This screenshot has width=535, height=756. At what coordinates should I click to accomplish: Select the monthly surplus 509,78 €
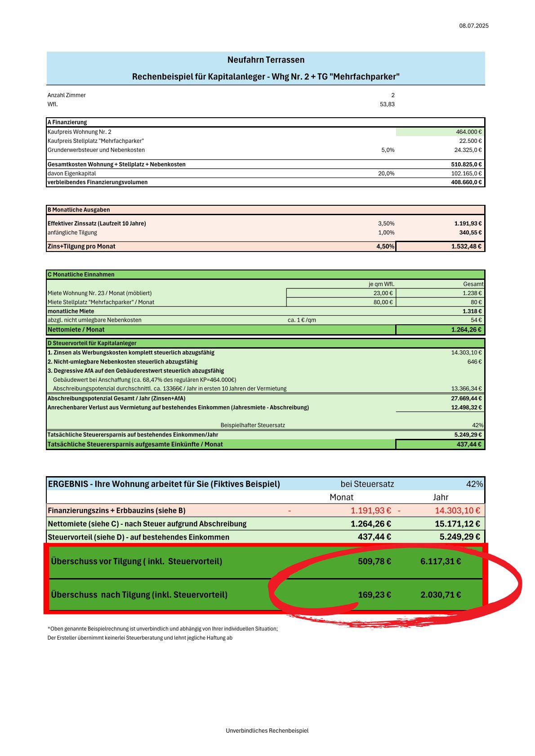[374, 561]
